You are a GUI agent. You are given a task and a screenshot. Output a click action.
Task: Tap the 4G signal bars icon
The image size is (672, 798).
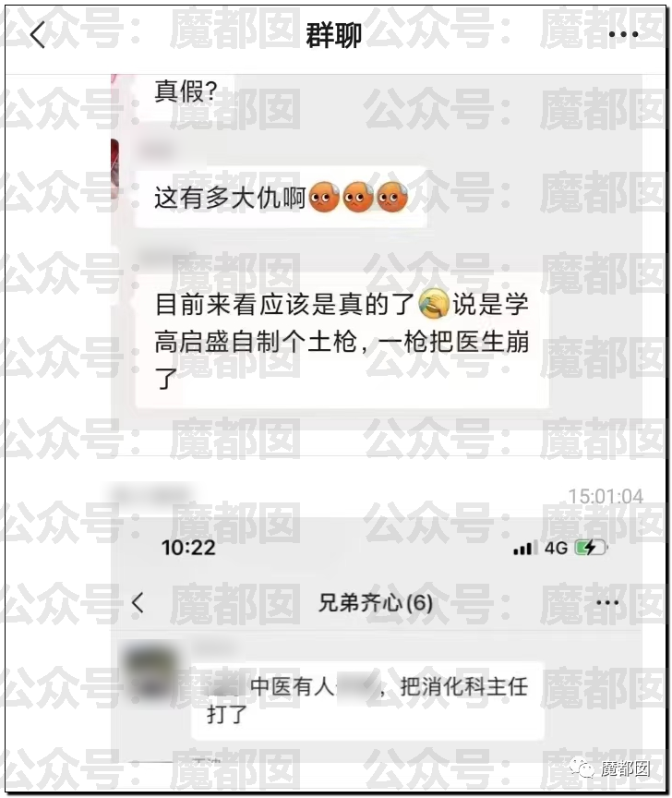coord(525,548)
